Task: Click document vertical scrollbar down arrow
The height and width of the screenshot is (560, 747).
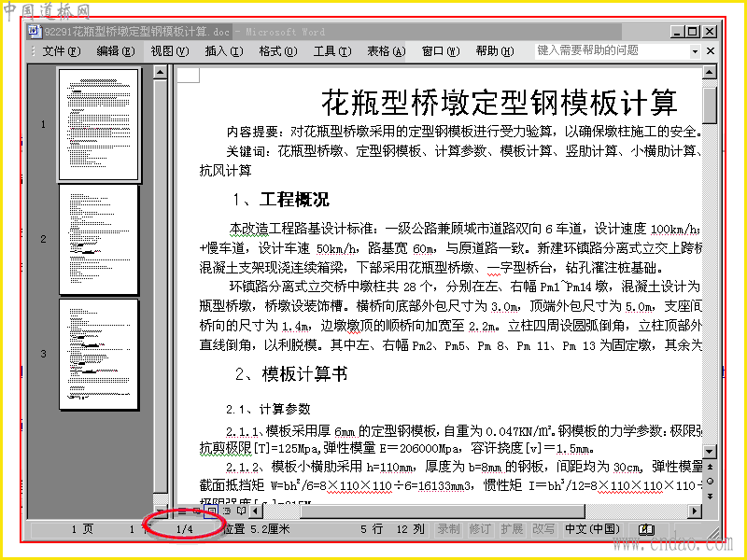Action: (710, 452)
